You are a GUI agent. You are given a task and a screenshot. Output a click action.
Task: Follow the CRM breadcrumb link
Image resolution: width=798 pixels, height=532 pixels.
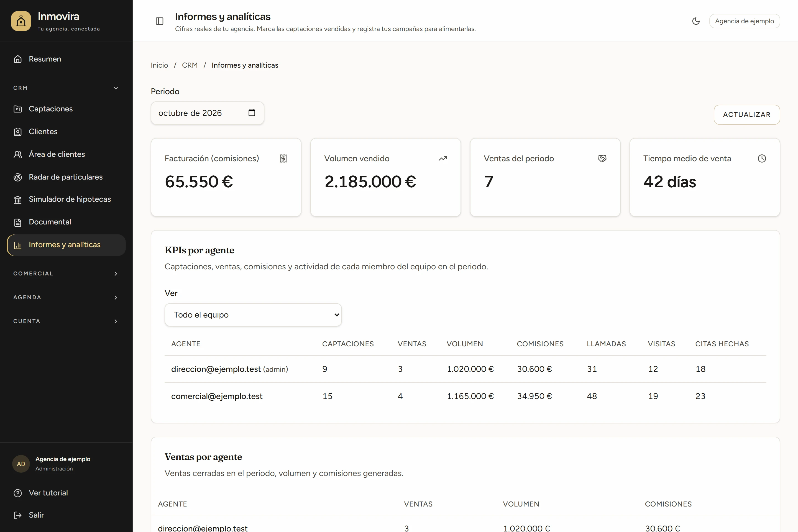pos(190,65)
